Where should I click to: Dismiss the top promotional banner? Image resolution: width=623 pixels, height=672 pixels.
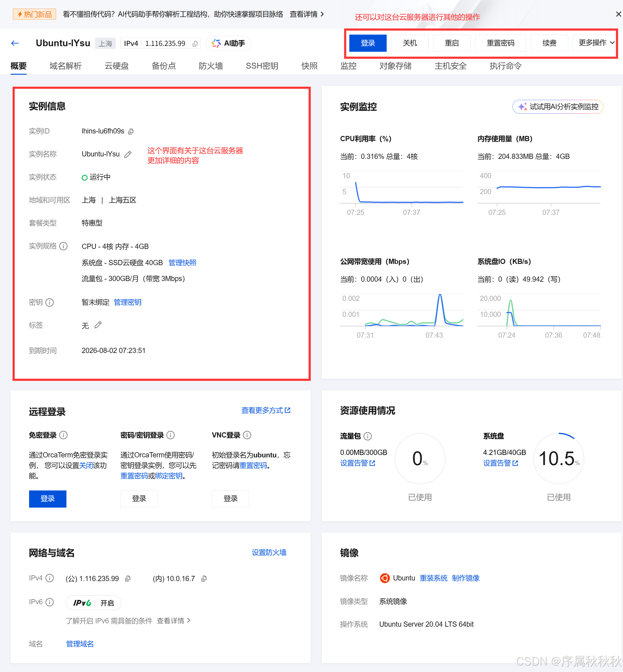point(618,14)
